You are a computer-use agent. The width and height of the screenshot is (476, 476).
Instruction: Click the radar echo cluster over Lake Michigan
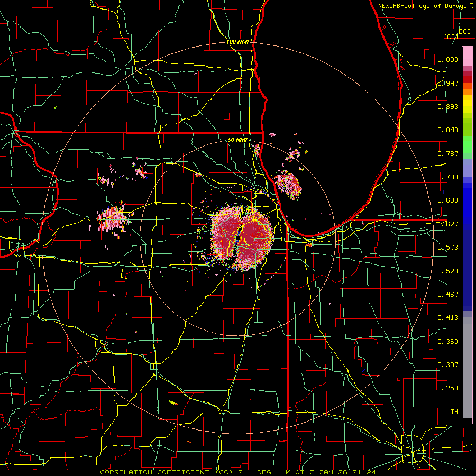(288, 184)
